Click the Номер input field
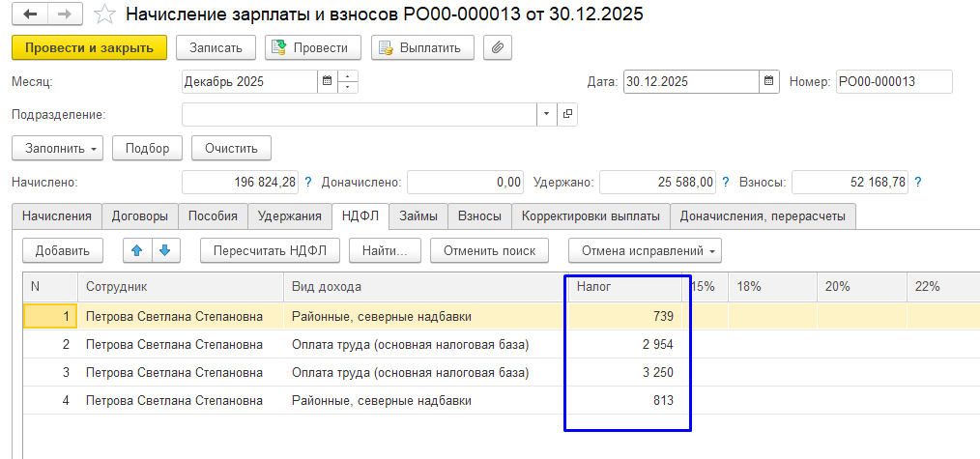 tap(893, 82)
